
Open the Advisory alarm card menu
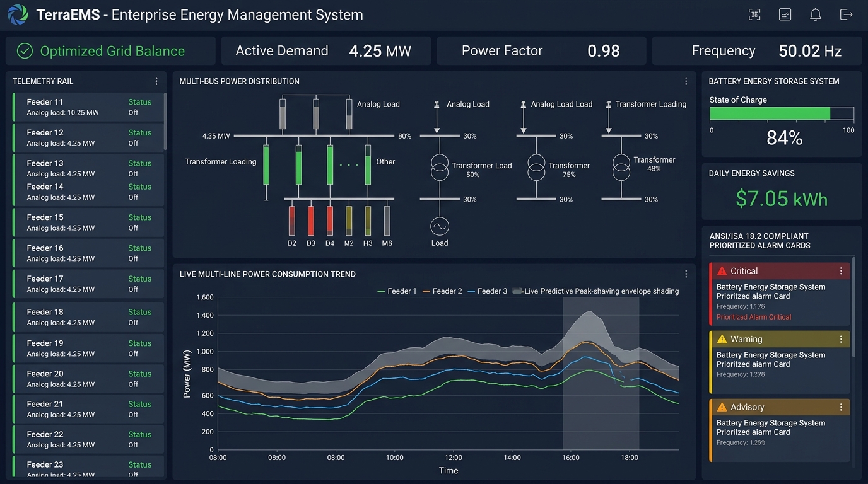click(841, 407)
